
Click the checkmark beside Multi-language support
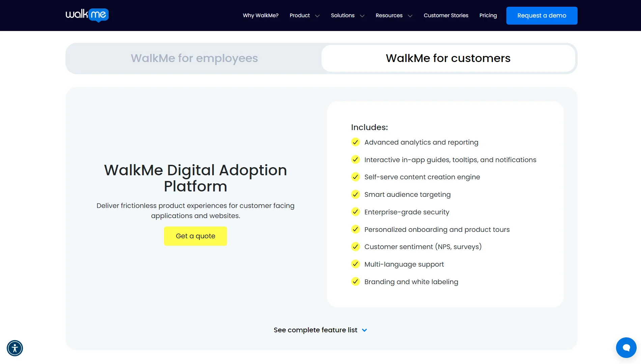pos(355,264)
